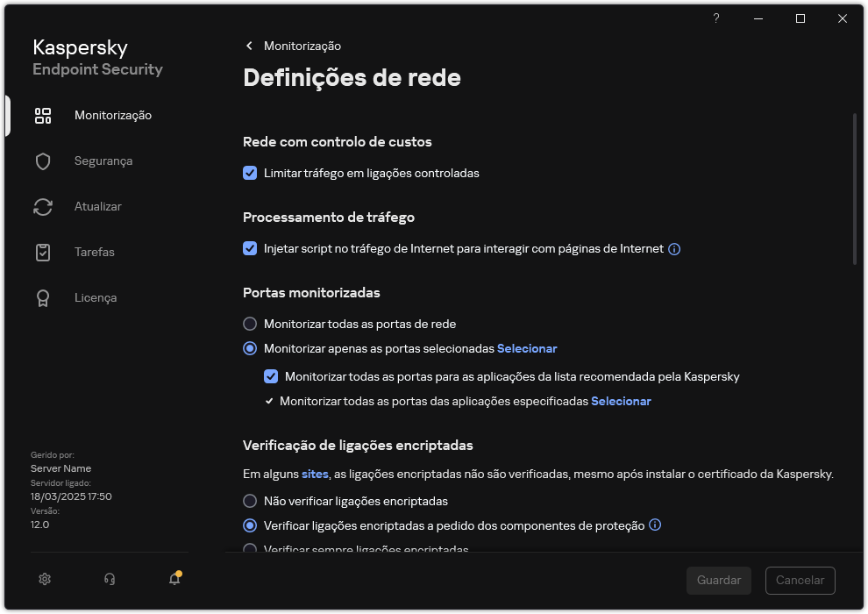Image resolution: width=868 pixels, height=614 pixels.
Task: Select the Monitorização grid icon in sidebar
Action: coord(43,115)
